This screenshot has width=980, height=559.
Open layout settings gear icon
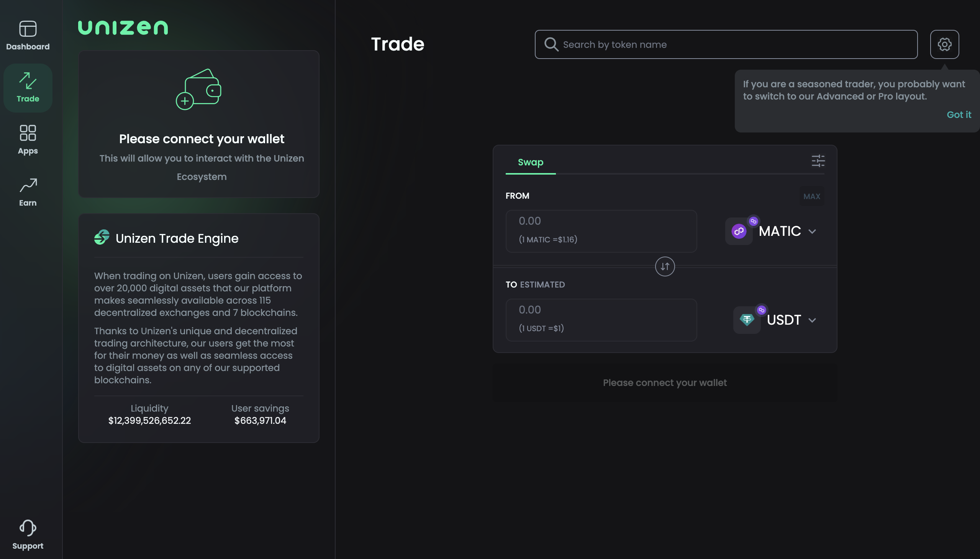pyautogui.click(x=944, y=44)
